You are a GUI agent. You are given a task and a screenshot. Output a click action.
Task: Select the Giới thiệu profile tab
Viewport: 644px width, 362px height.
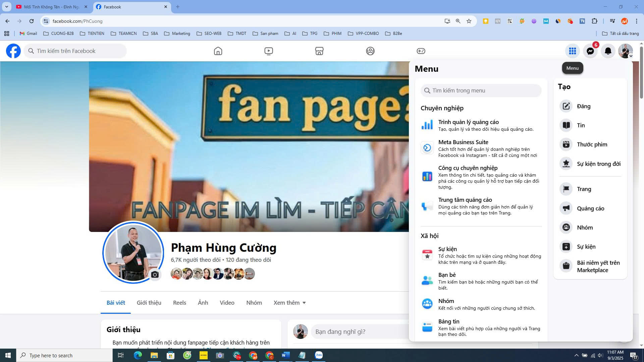149,303
